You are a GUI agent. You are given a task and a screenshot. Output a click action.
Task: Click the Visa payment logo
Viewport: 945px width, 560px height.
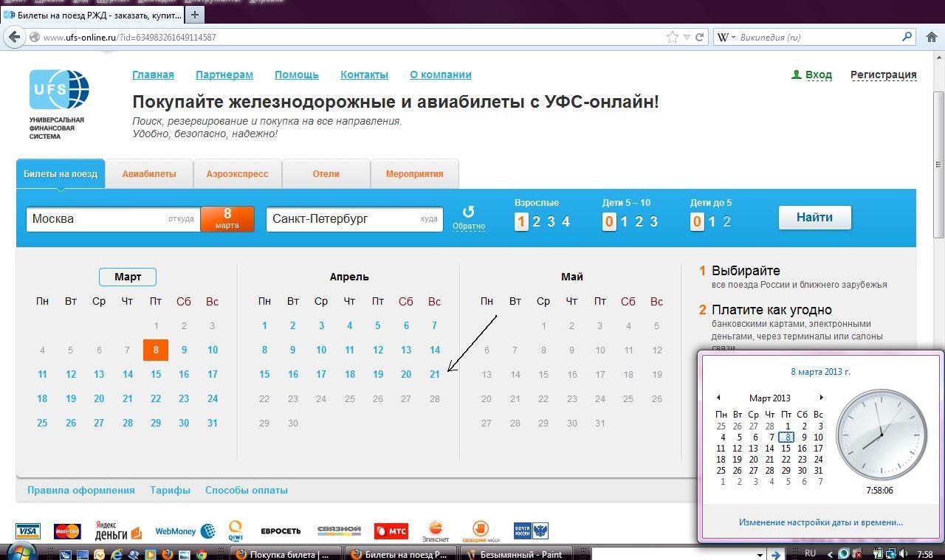coord(28,531)
